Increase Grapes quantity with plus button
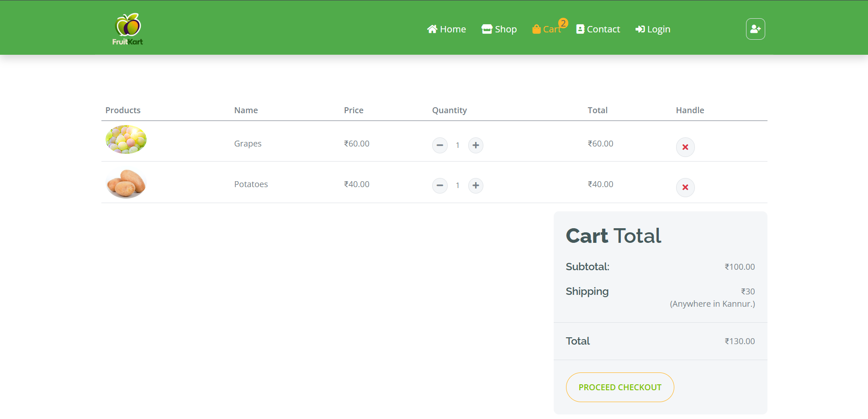 pos(476,145)
